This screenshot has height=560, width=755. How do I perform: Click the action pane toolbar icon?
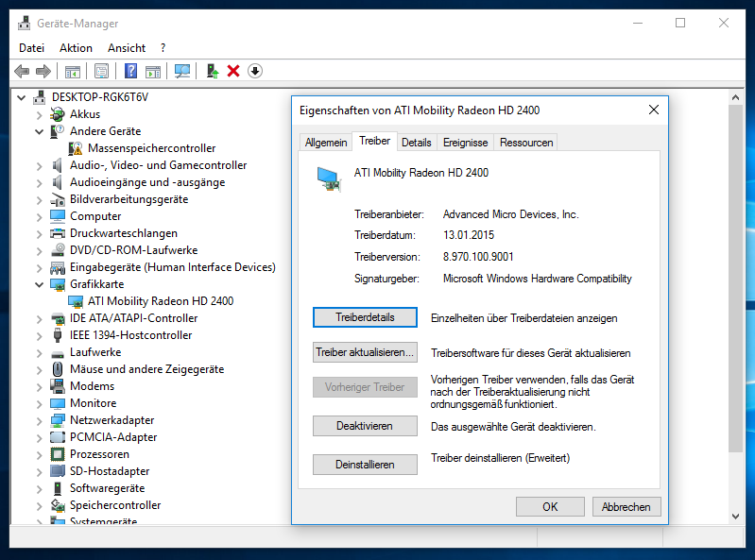153,71
